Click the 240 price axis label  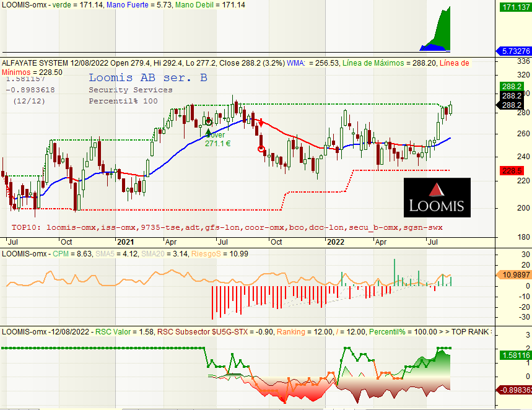click(523, 157)
